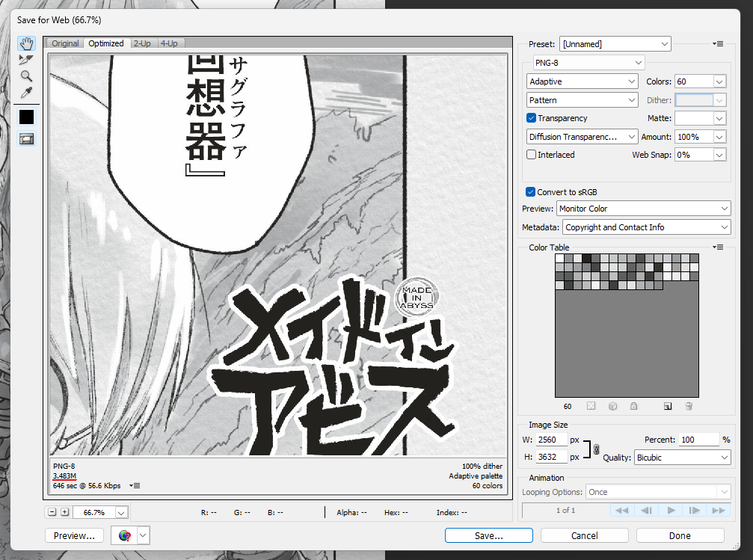The image size is (753, 560).
Task: Select the Hand tool
Action: pos(26,43)
